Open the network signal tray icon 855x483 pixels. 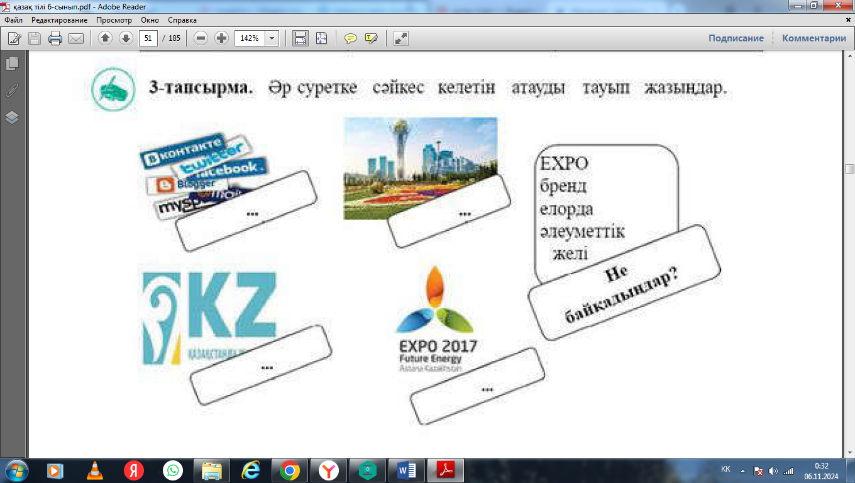(788, 471)
